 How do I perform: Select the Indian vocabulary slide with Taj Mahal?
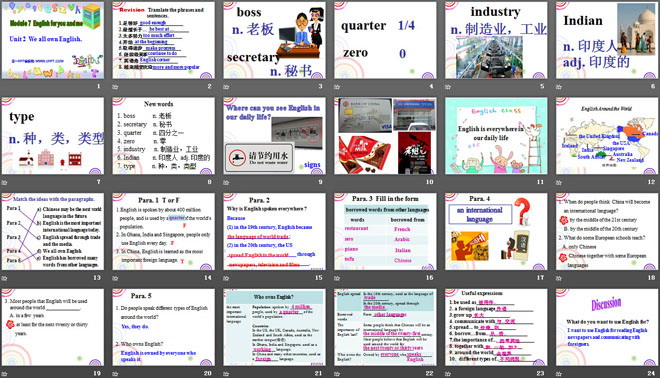coord(607,40)
